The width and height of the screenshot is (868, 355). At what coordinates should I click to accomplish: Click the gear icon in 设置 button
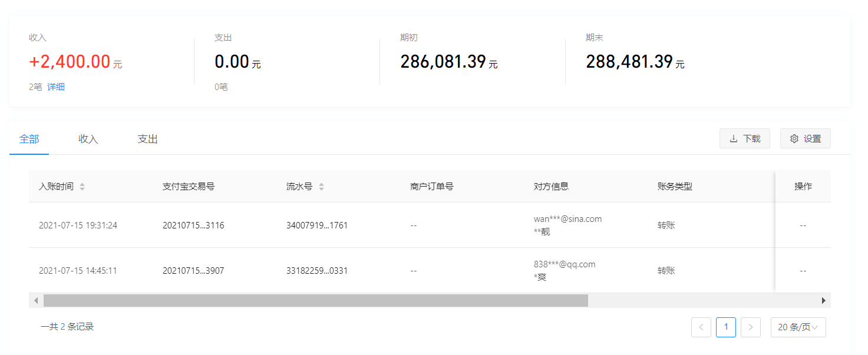tap(794, 139)
